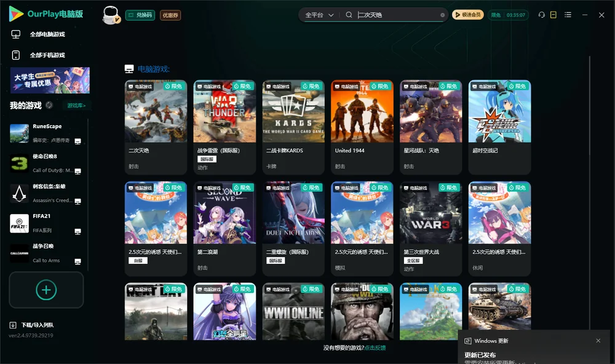Click the PC icon on RuneScape row
Viewport: 615px width, 364px height.
(77, 141)
